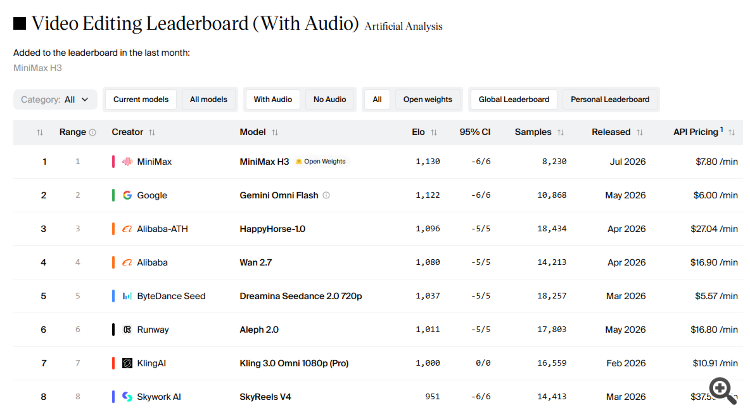Switch to the No Audio filter

330,99
